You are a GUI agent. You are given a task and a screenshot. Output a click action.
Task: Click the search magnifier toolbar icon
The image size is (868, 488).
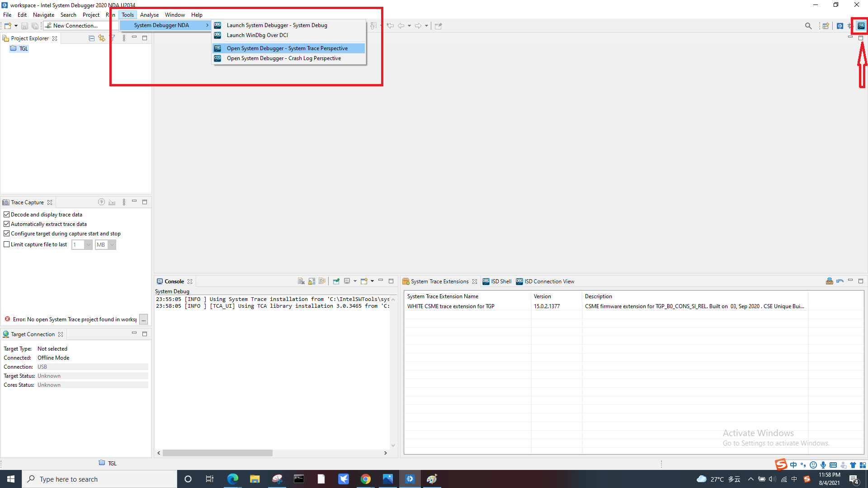point(808,26)
